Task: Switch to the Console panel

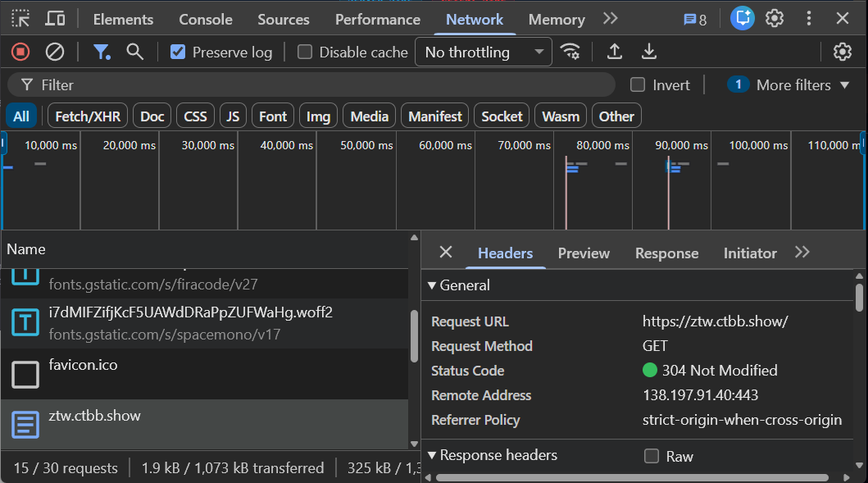Action: 204,19
